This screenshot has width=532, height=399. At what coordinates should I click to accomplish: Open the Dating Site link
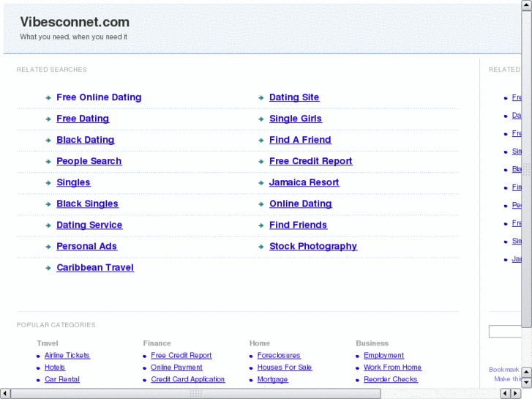tap(294, 97)
